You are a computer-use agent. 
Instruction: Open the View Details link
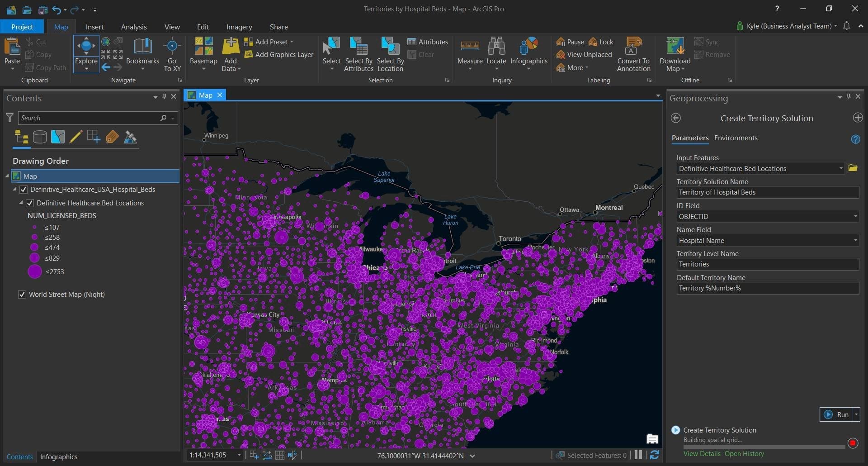tap(702, 454)
